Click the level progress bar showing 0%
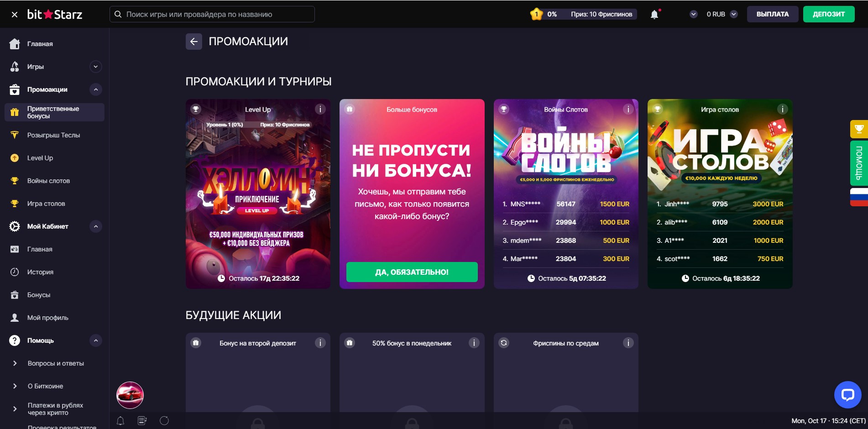 [583, 14]
